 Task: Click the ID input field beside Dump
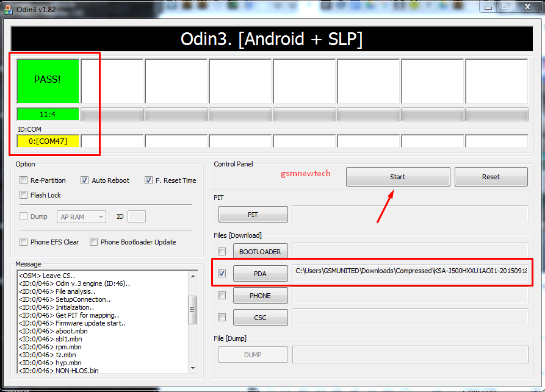click(137, 216)
